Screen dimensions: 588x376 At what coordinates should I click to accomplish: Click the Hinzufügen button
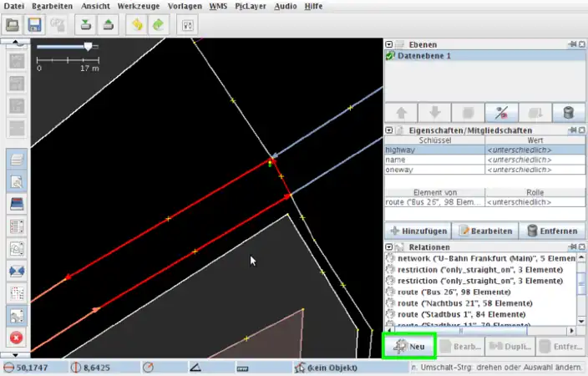pyautogui.click(x=419, y=231)
